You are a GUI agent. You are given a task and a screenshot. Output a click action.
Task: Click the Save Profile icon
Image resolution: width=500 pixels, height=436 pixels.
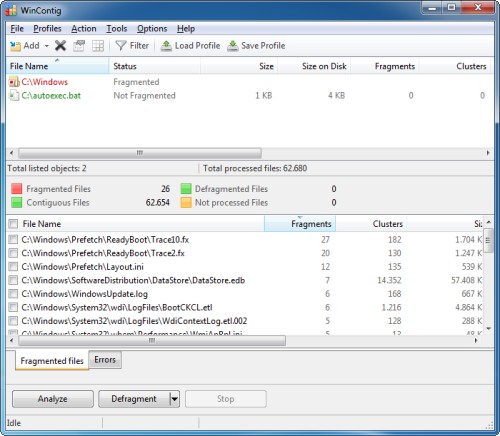(x=233, y=46)
